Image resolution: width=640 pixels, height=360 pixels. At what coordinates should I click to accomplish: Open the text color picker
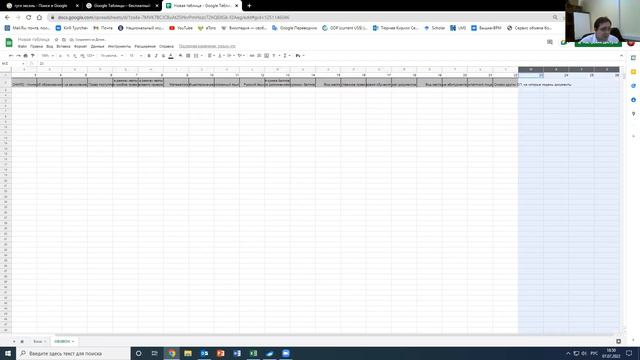(x=171, y=56)
